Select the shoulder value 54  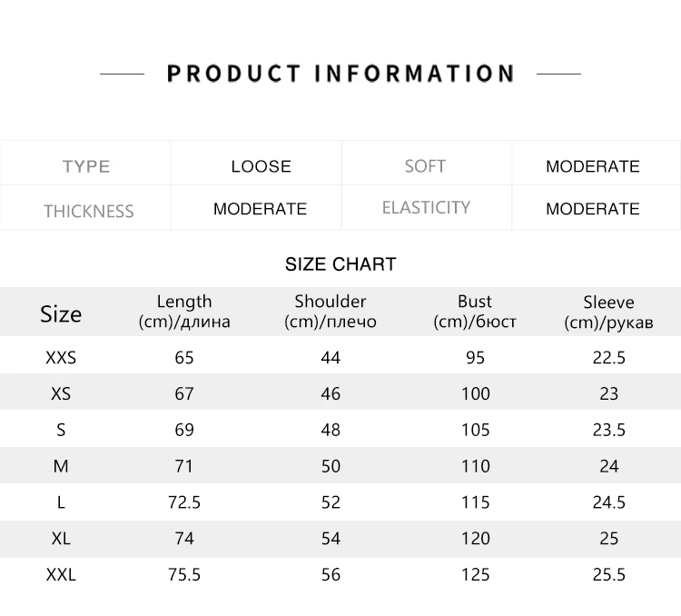point(331,539)
